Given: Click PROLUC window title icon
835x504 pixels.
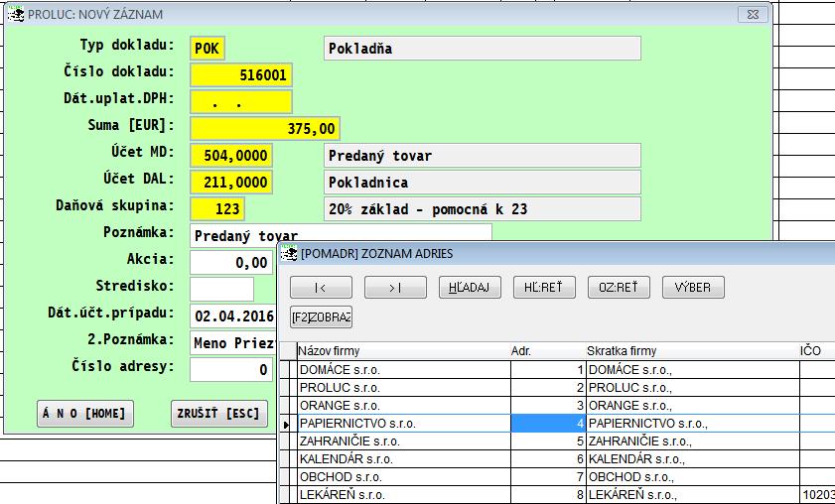Looking at the screenshot, I should pyautogui.click(x=16, y=14).
